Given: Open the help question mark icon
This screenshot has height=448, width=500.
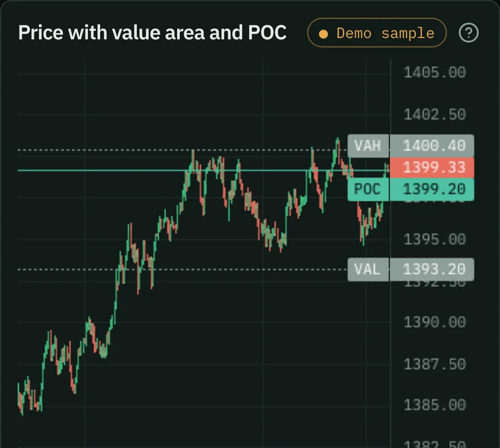Looking at the screenshot, I should coord(468,33).
